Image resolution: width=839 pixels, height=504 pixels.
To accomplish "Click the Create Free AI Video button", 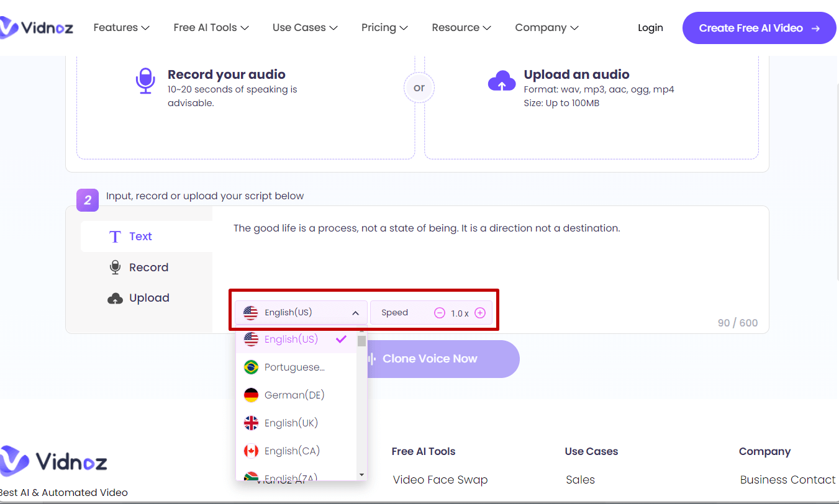I will click(759, 28).
